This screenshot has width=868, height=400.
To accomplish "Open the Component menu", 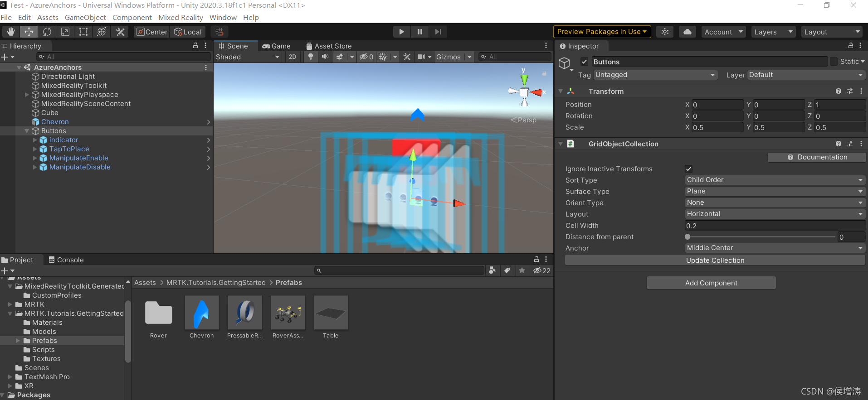I will [x=132, y=17].
